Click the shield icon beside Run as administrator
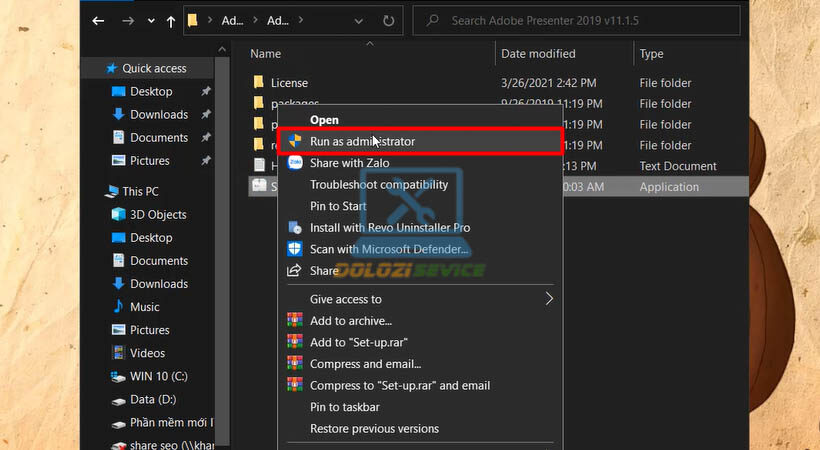 (295, 142)
